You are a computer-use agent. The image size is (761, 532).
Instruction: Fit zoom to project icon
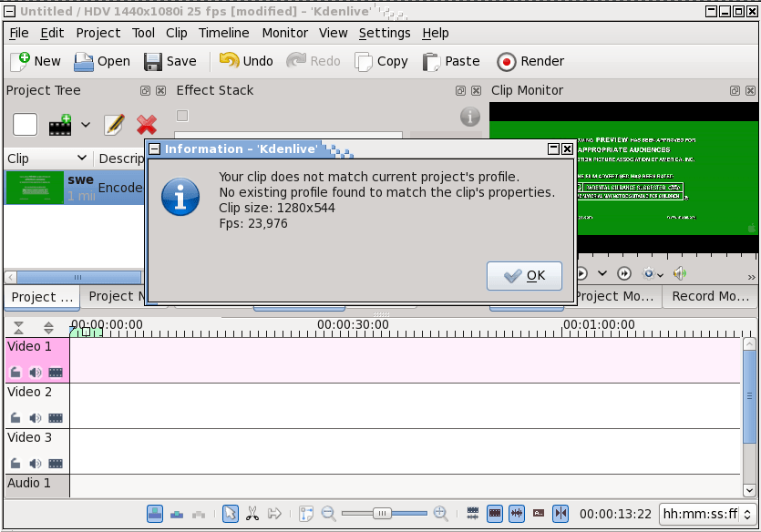pos(306,513)
